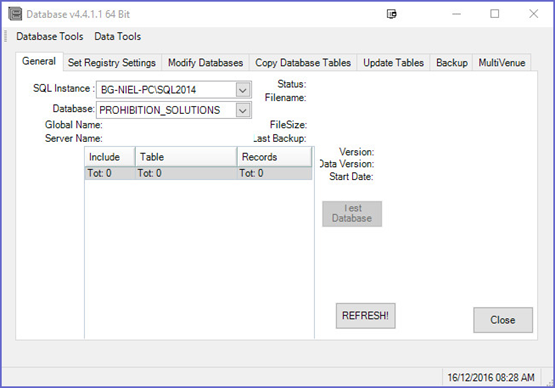Expand the Database dropdown arrow
This screenshot has width=555, height=388.
click(243, 110)
